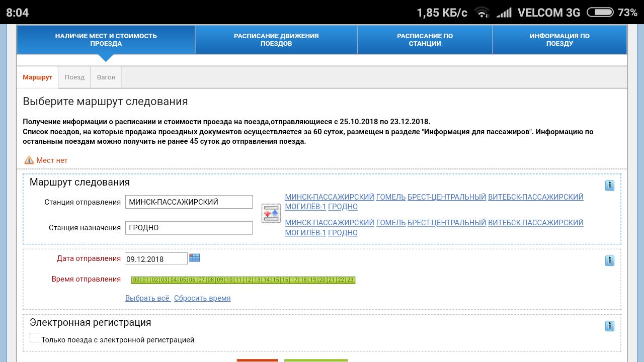Click info icon in Электронная регистрация section
The width and height of the screenshot is (644, 362).
609,326
